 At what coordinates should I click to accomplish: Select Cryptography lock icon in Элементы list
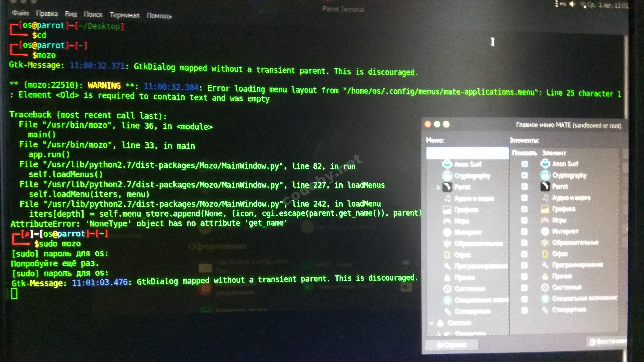coord(545,175)
